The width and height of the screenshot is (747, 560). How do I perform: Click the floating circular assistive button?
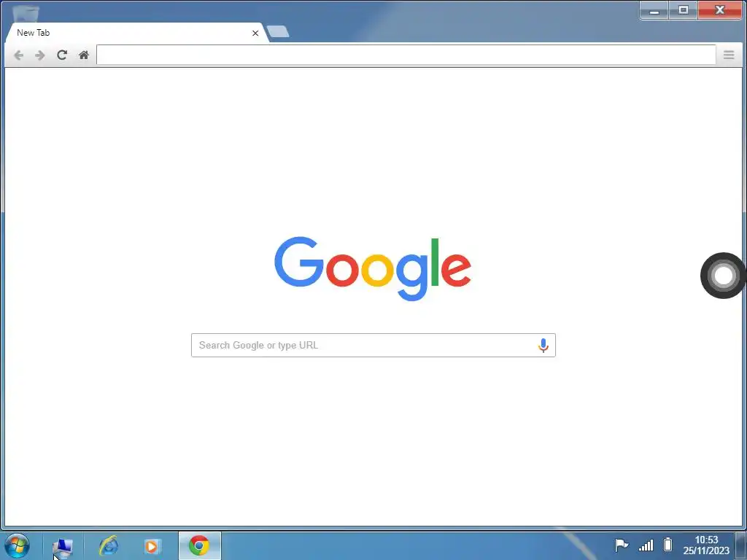coord(723,275)
